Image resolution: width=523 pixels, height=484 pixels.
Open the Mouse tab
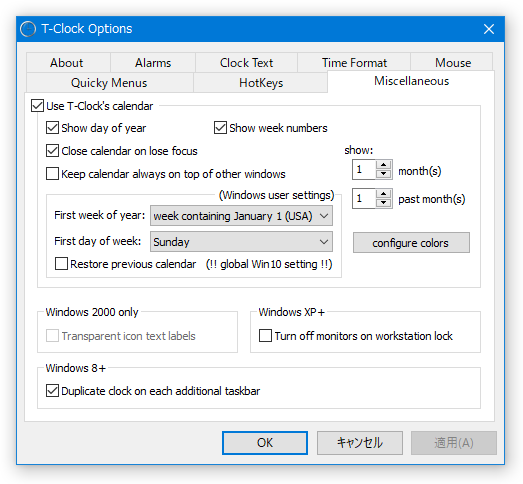click(452, 62)
